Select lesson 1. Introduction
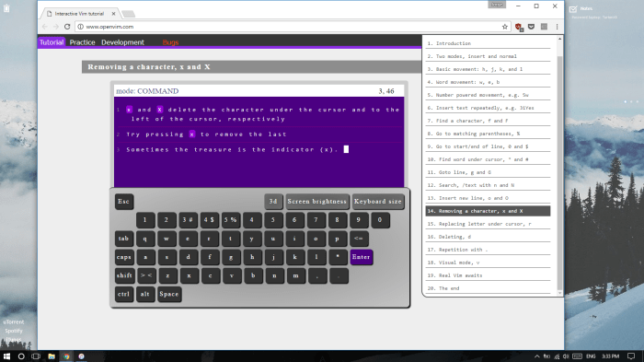Image resolution: width=644 pixels, height=362 pixels. [x=488, y=43]
